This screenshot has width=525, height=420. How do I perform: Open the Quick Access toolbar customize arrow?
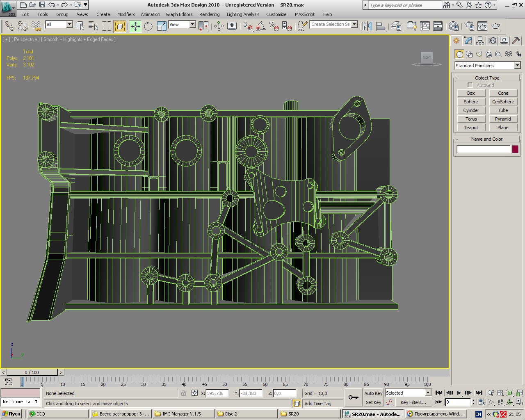(x=85, y=5)
